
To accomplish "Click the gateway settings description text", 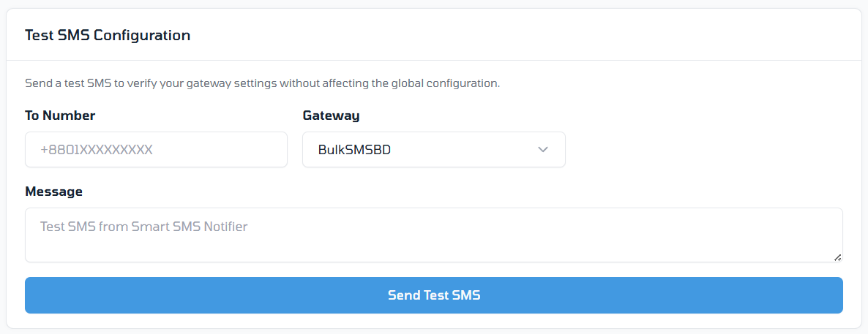I will pos(262,83).
